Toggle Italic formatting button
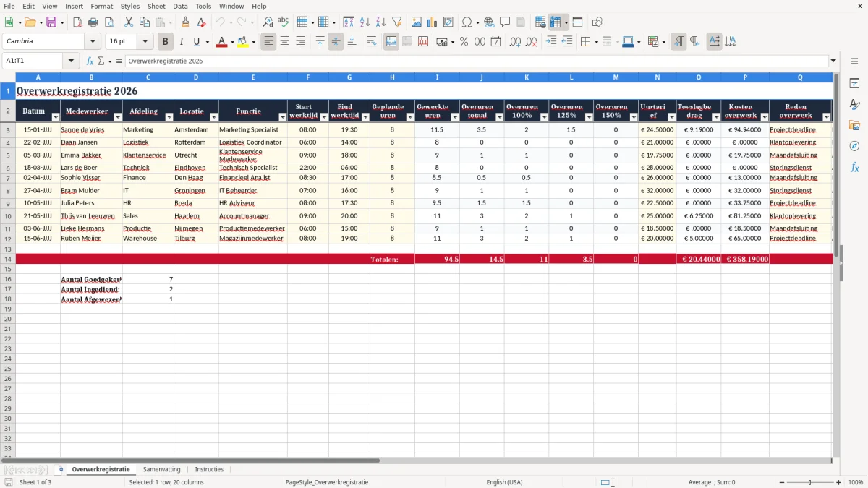The image size is (868, 488). [x=182, y=42]
